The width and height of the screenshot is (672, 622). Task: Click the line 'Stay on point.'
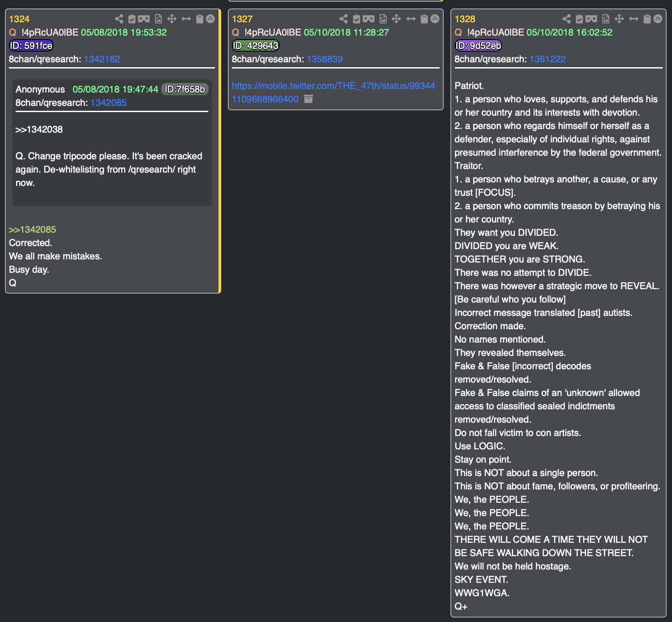(x=483, y=459)
